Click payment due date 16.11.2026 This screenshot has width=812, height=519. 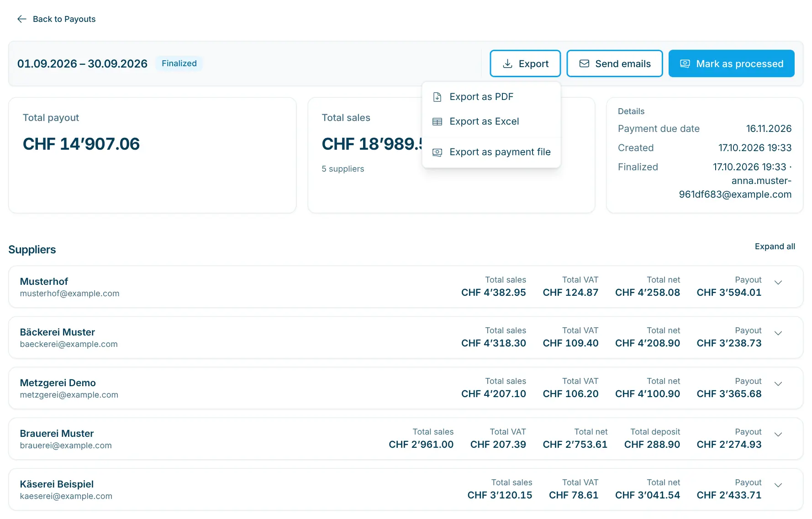[x=769, y=129]
